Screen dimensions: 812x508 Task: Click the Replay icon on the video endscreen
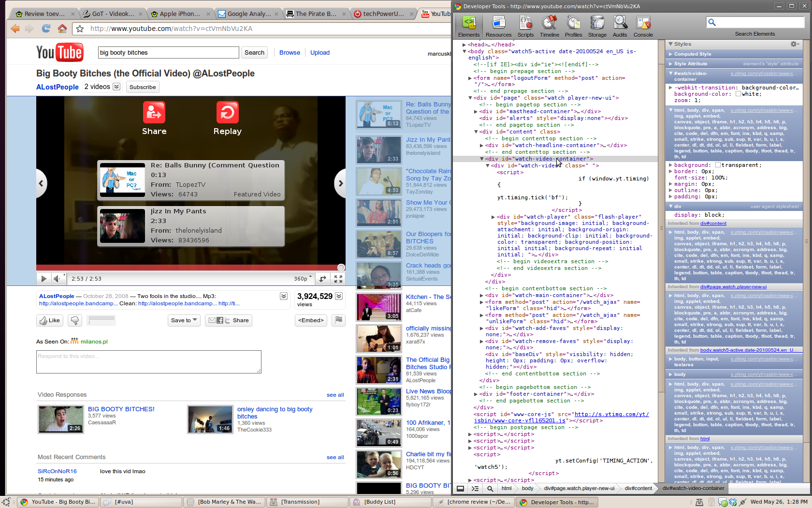227,113
